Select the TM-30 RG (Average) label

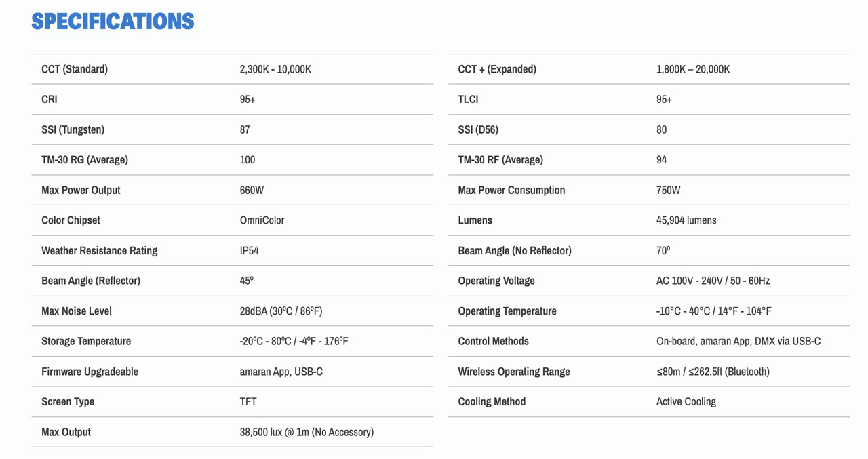[x=85, y=160]
